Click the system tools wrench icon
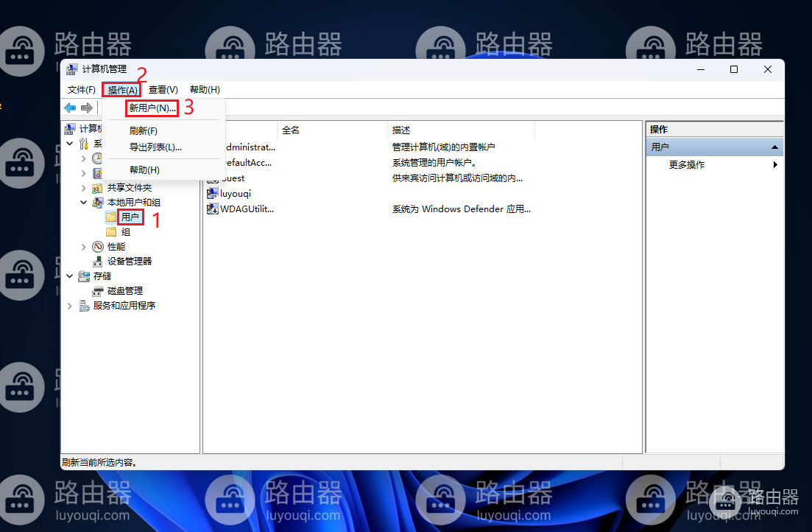This screenshot has width=812, height=532. 84,144
